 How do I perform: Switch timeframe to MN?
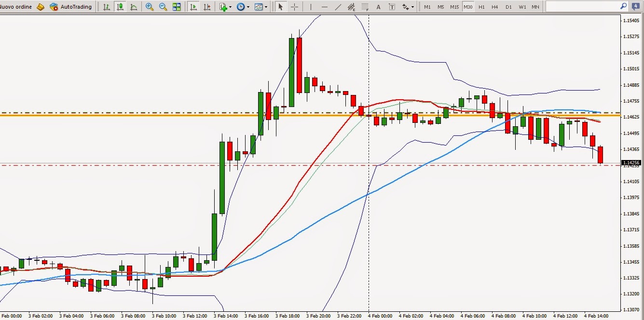[535, 7]
